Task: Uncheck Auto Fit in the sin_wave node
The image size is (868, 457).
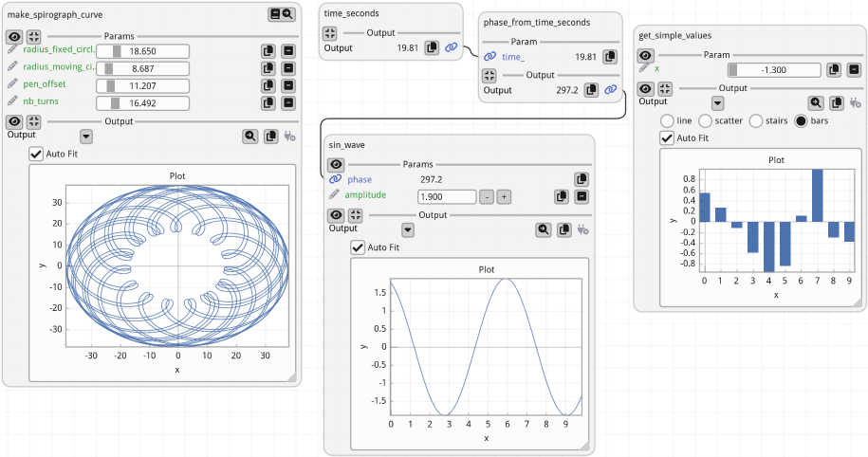Action: 358,247
